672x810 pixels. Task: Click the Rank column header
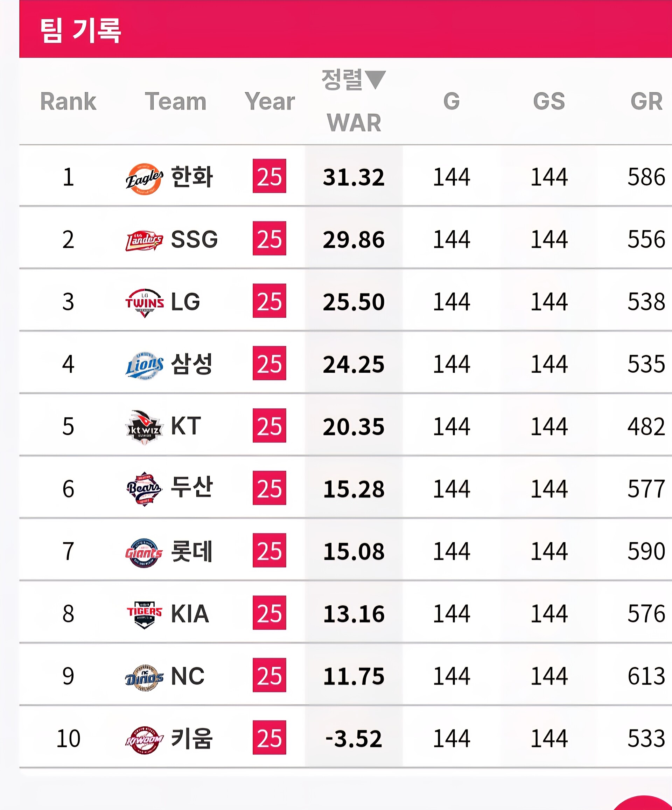68,101
